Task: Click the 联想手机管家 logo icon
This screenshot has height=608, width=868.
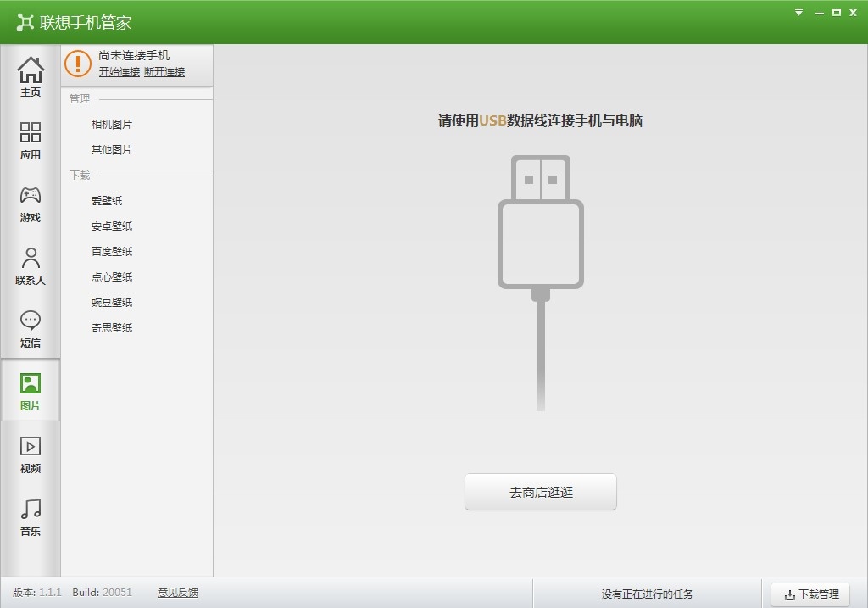Action: pyautogui.click(x=25, y=22)
